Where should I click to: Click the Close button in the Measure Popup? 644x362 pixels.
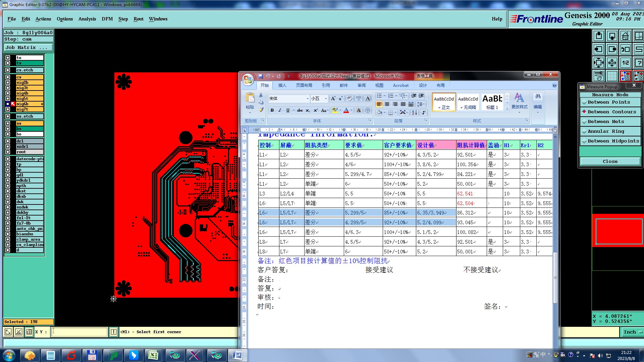(x=610, y=162)
